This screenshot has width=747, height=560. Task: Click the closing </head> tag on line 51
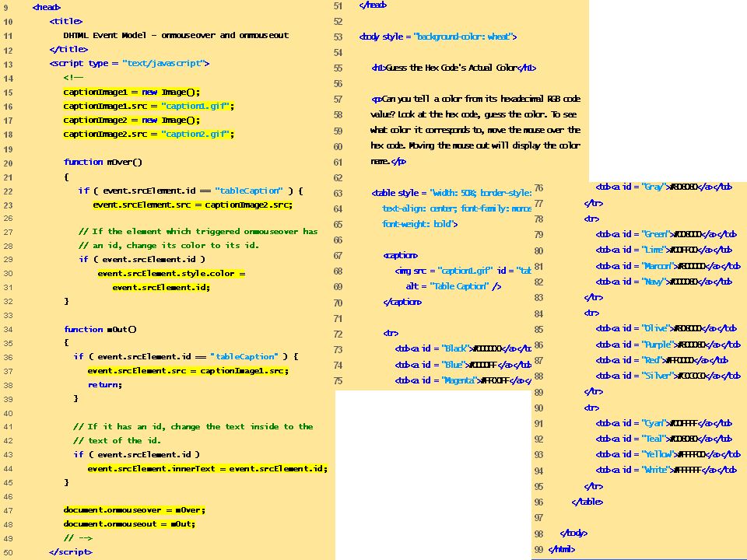click(x=373, y=5)
